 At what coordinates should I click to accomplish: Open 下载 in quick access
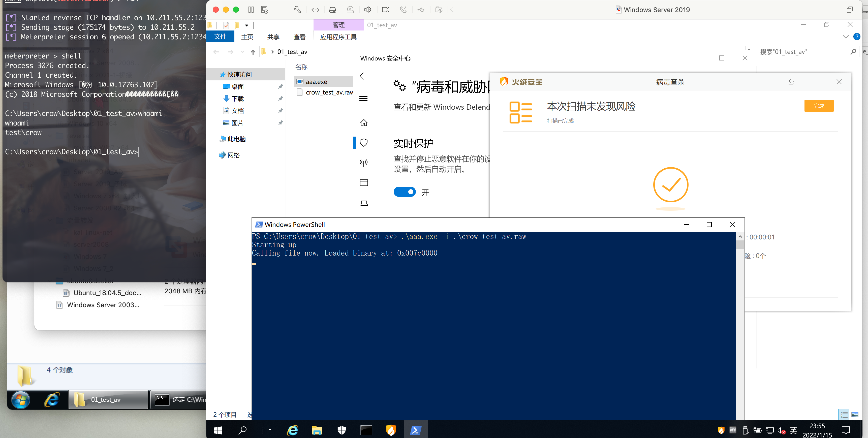click(x=237, y=99)
